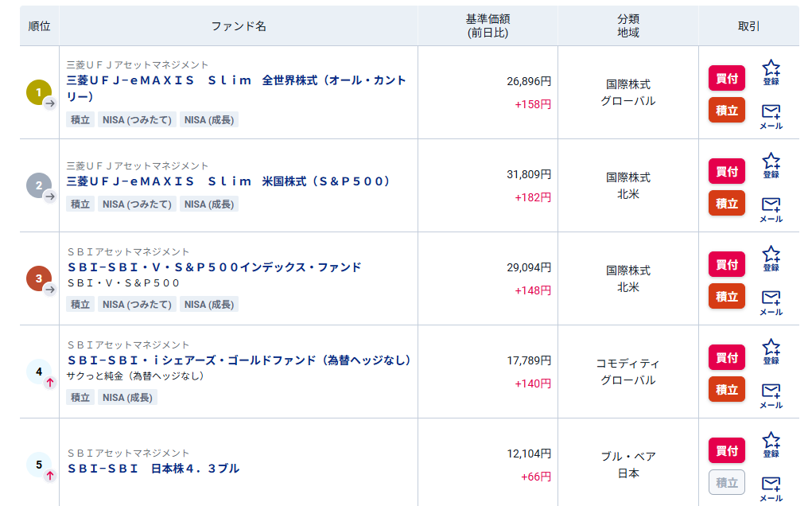The height and width of the screenshot is (506, 812).
Task: Click the +66円 daily change
Action: tap(536, 477)
